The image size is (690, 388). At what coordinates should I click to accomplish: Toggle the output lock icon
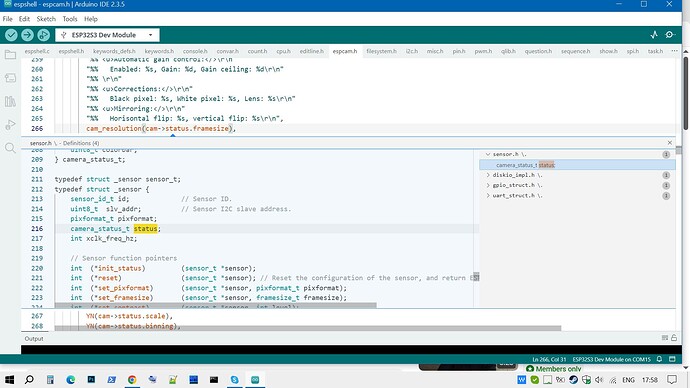pos(674,338)
